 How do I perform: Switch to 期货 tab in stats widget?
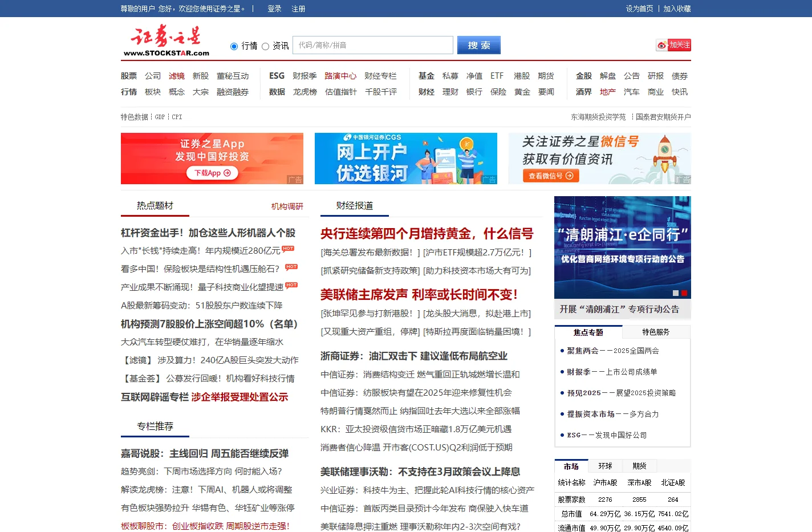(639, 466)
